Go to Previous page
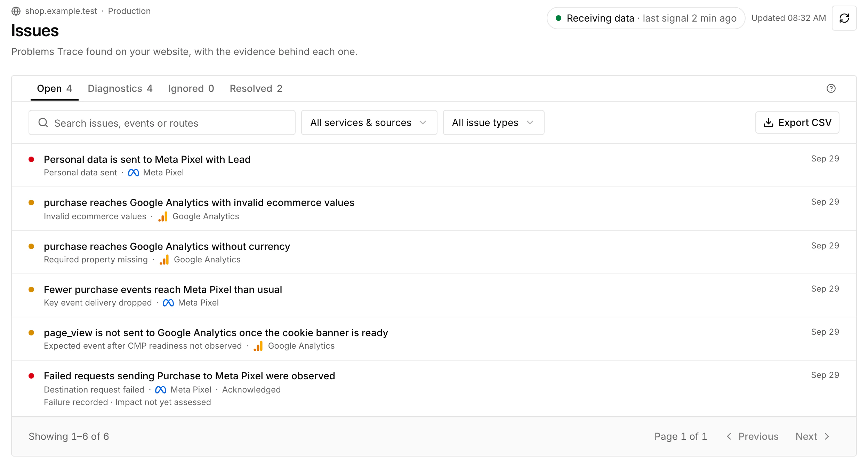The height and width of the screenshot is (467, 868). [x=753, y=436]
